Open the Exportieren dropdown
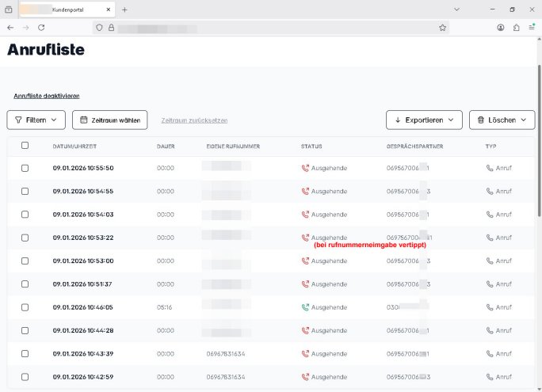Screen dimensions: 542x392 pyautogui.click(x=424, y=120)
